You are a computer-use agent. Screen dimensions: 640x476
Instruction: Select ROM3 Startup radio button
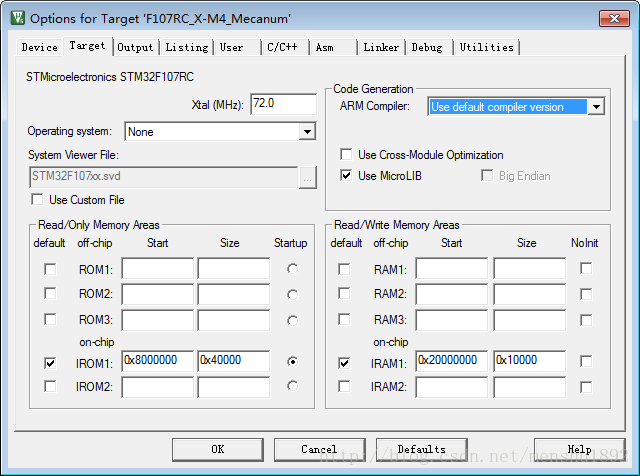point(292,320)
